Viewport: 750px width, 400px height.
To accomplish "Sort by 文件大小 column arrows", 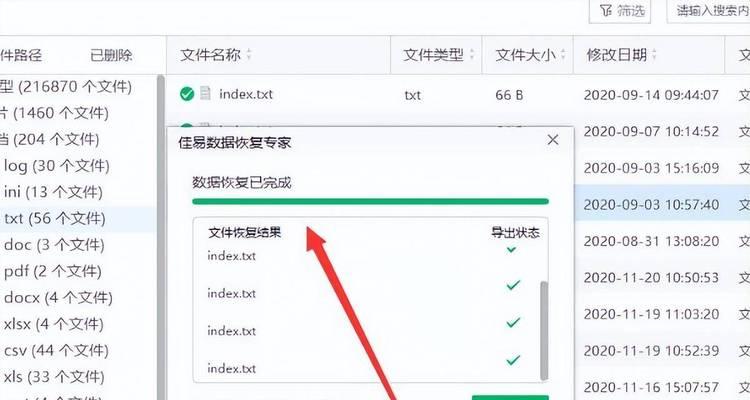I will [x=563, y=55].
